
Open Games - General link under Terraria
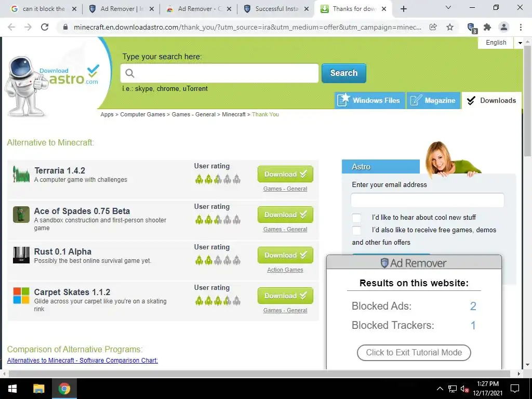[x=285, y=189]
